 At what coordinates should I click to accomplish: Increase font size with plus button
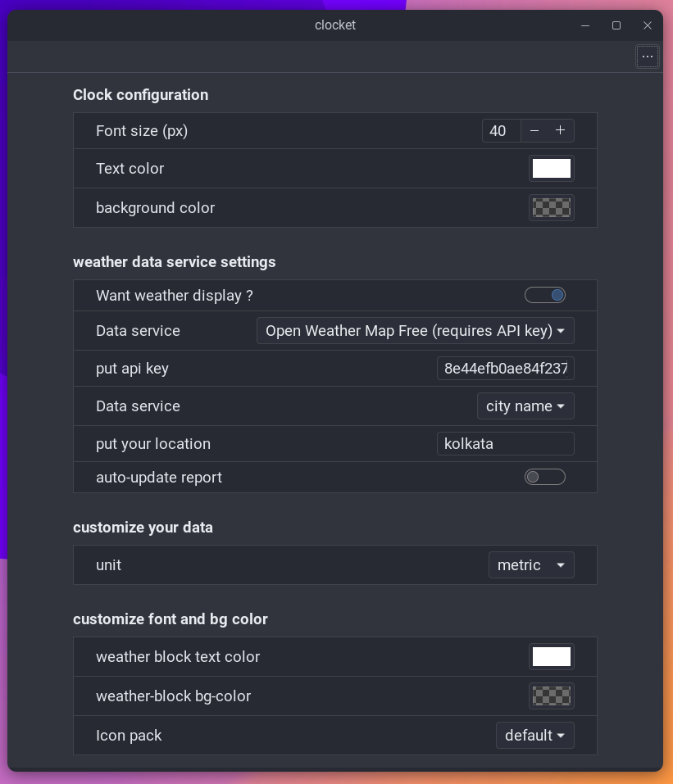pyautogui.click(x=561, y=130)
